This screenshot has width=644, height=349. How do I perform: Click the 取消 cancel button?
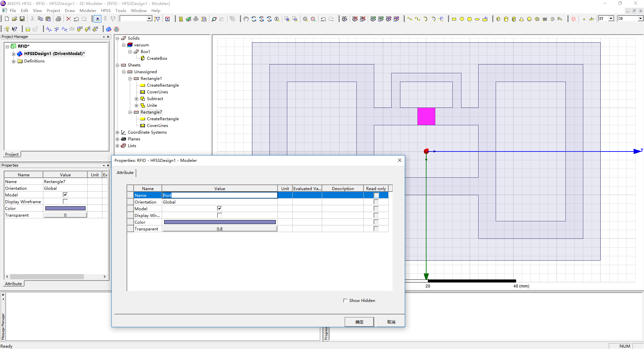pyautogui.click(x=391, y=322)
